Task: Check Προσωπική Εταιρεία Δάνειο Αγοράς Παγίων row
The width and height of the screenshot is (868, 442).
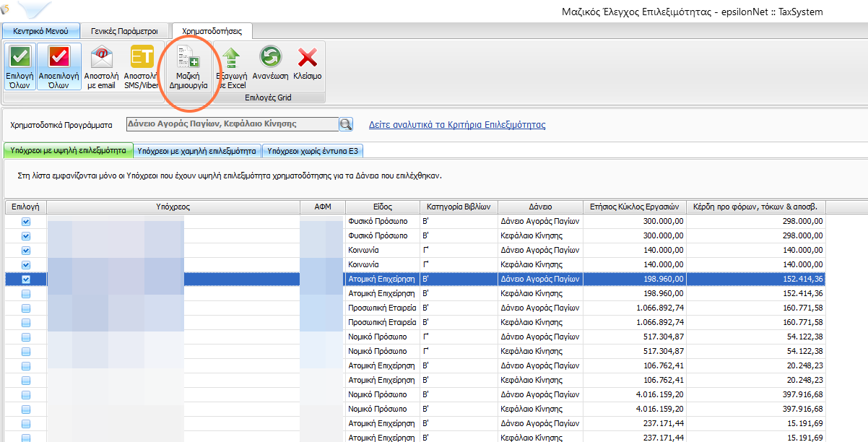Action: 26,308
